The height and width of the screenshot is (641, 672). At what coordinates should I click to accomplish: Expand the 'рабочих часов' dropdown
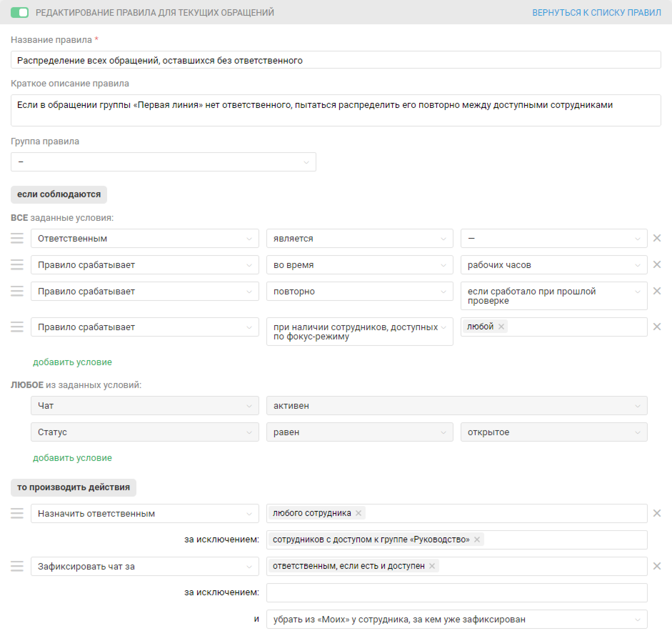pyautogui.click(x=553, y=265)
